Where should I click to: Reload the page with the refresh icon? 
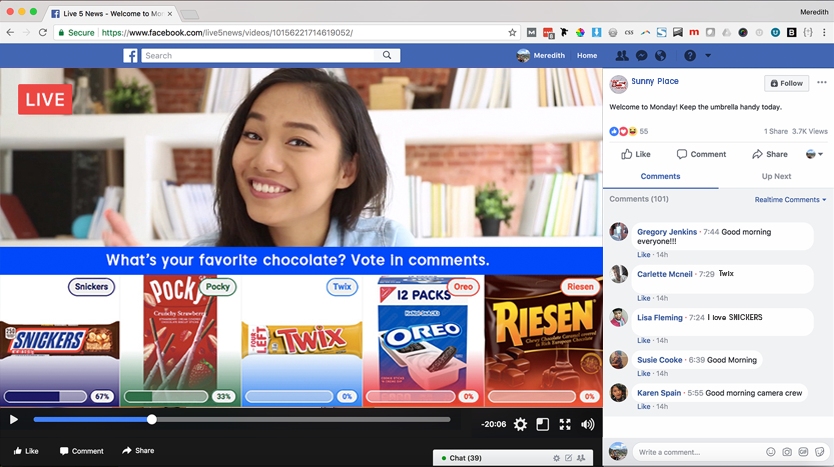point(43,32)
